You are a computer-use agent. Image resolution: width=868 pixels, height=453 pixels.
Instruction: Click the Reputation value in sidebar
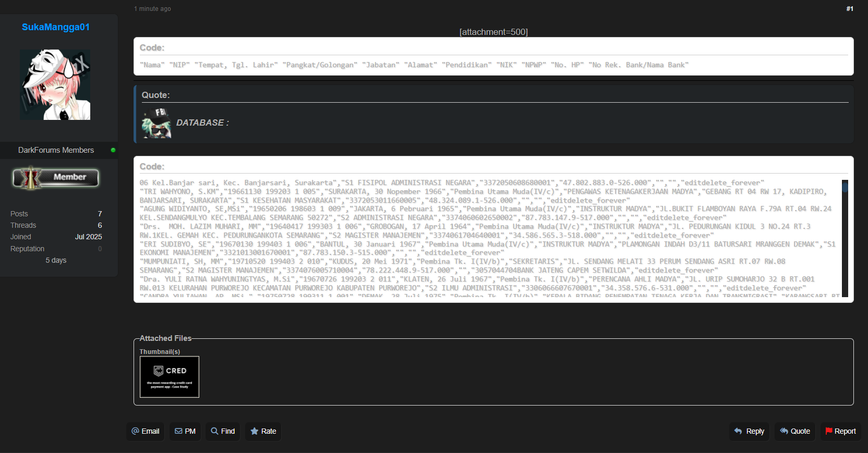click(100, 249)
